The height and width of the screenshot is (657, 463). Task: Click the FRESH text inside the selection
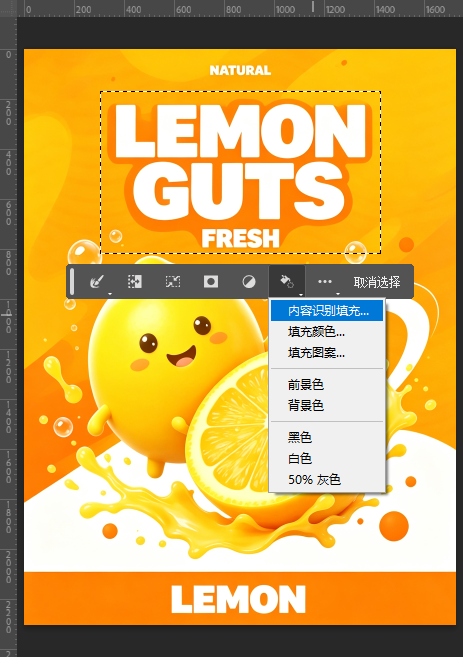[241, 238]
